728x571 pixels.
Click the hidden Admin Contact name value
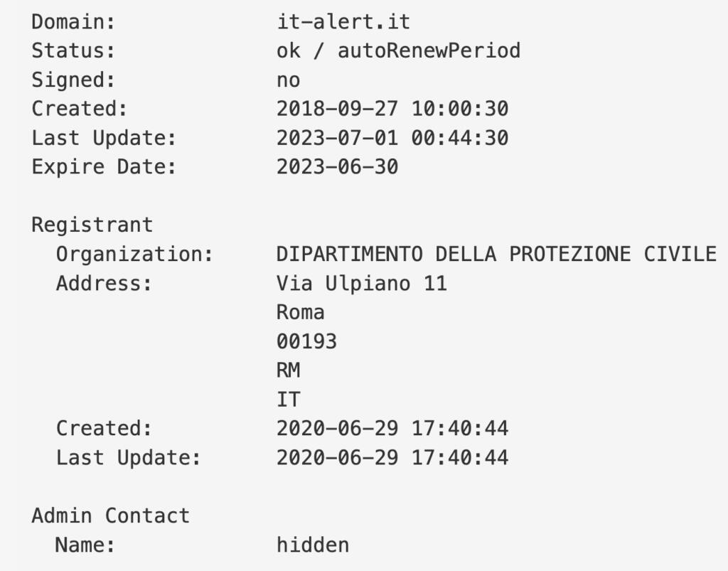point(313,545)
